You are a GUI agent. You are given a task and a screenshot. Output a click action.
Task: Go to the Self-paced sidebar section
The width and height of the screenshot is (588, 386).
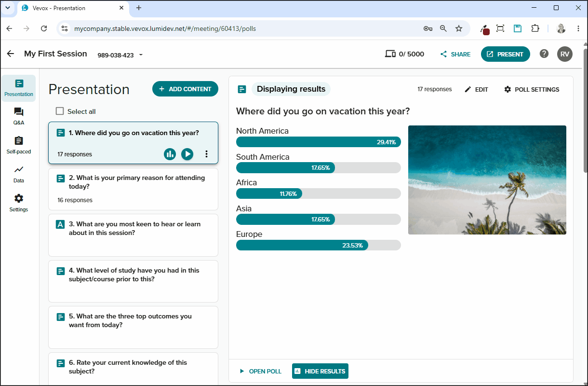[x=19, y=145]
